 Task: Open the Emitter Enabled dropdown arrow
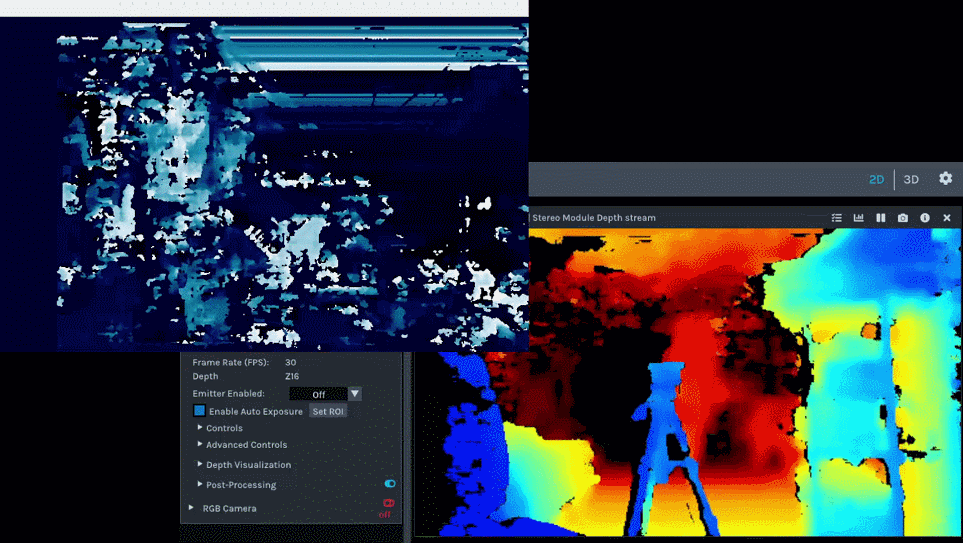[x=355, y=394]
